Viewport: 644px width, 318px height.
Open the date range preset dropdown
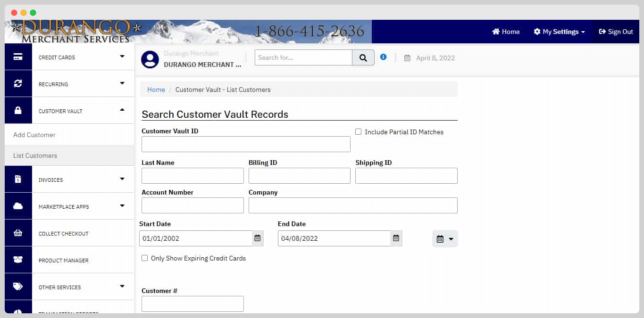444,238
